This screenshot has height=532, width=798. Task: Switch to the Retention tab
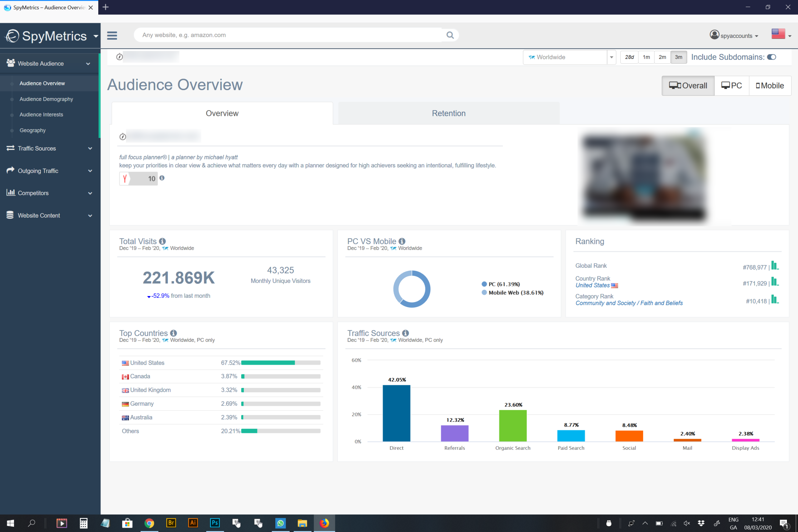click(449, 113)
